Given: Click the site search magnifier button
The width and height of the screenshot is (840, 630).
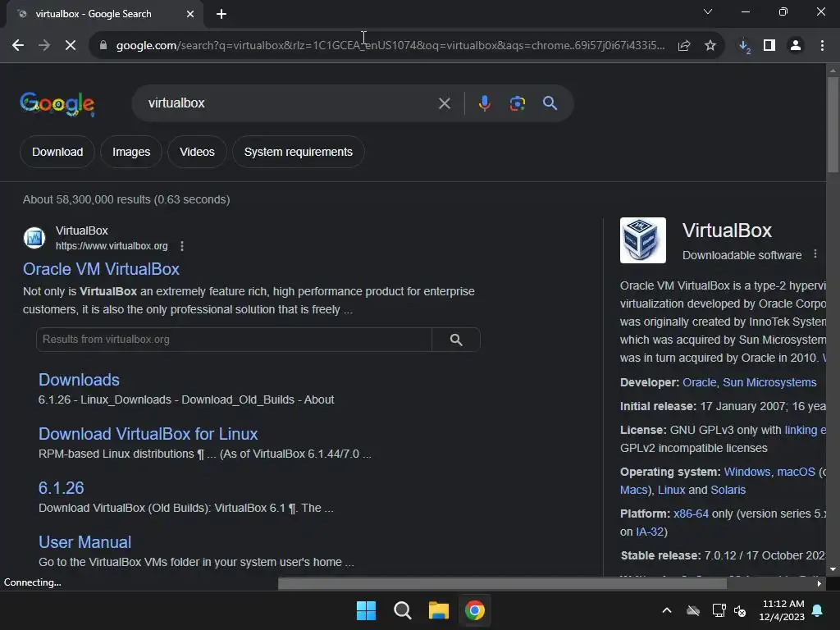Looking at the screenshot, I should click(x=456, y=340).
